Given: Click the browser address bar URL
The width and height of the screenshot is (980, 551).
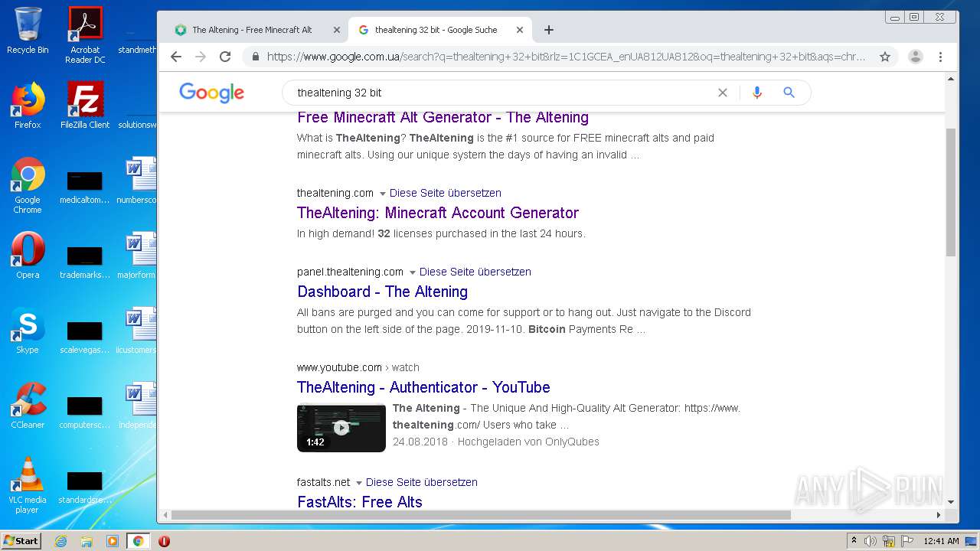Looking at the screenshot, I should click(x=567, y=57).
